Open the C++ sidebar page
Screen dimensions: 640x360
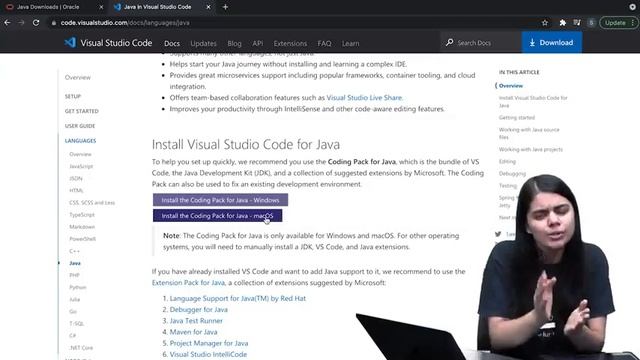(74, 251)
